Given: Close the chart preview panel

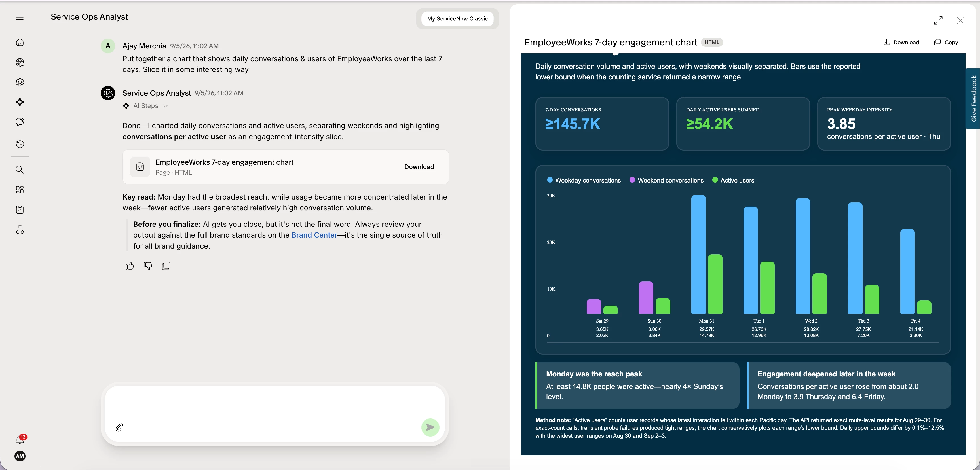Looking at the screenshot, I should pyautogui.click(x=960, y=20).
